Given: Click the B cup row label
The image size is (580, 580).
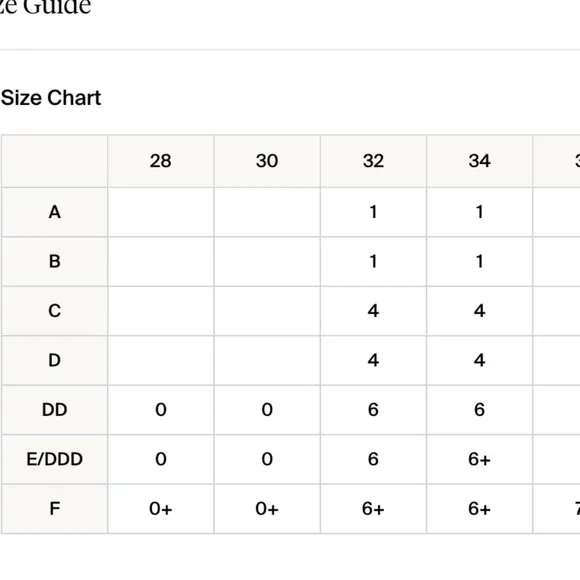Looking at the screenshot, I should point(54,262).
